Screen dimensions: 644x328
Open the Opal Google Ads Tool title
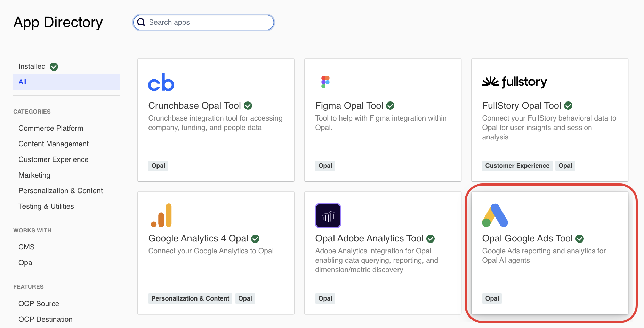pyautogui.click(x=527, y=238)
